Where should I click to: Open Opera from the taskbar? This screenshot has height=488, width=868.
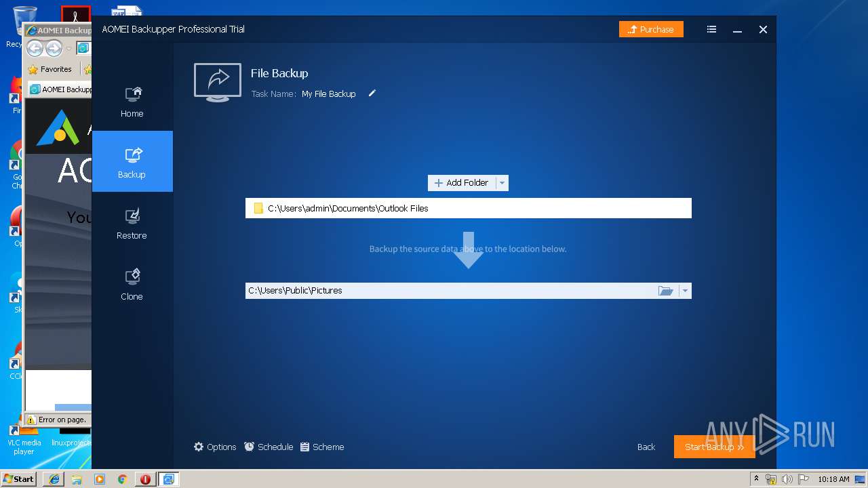click(x=145, y=479)
